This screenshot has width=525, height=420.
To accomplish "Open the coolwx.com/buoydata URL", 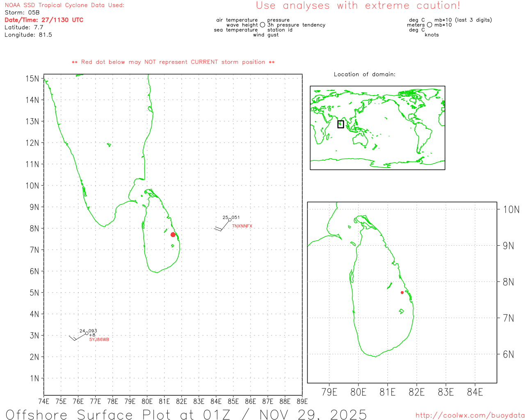I will pyautogui.click(x=470, y=415).
